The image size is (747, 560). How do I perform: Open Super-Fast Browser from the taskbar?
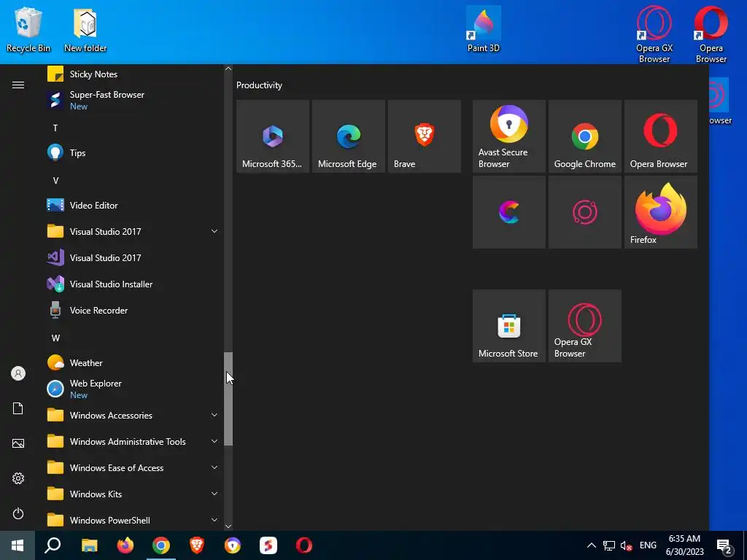click(x=268, y=545)
